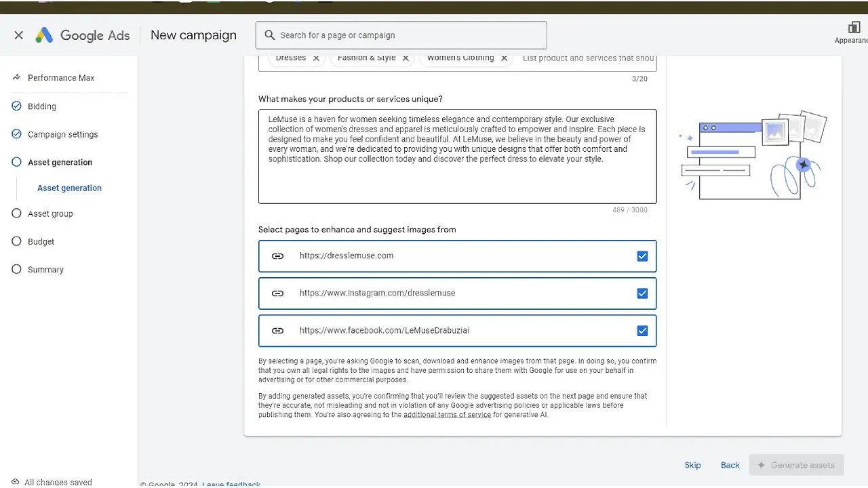Screen dimensions: 868x488
Task: Open the Leave feedback link
Action: click(231, 485)
